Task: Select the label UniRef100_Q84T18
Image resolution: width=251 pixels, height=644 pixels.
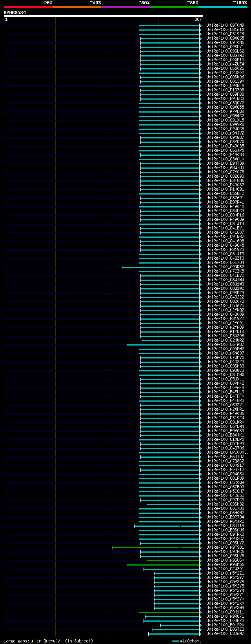Action: coord(225,526)
